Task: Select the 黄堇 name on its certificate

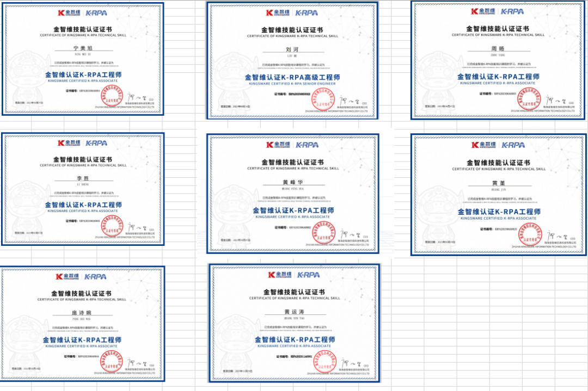Action: [498, 183]
